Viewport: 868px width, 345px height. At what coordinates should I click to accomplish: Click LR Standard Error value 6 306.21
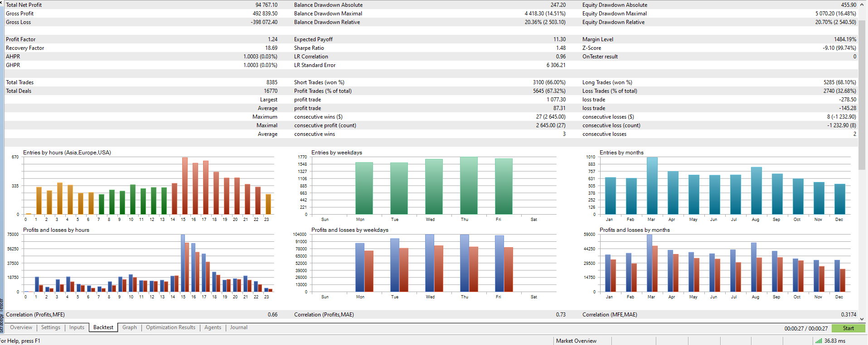[x=556, y=65]
